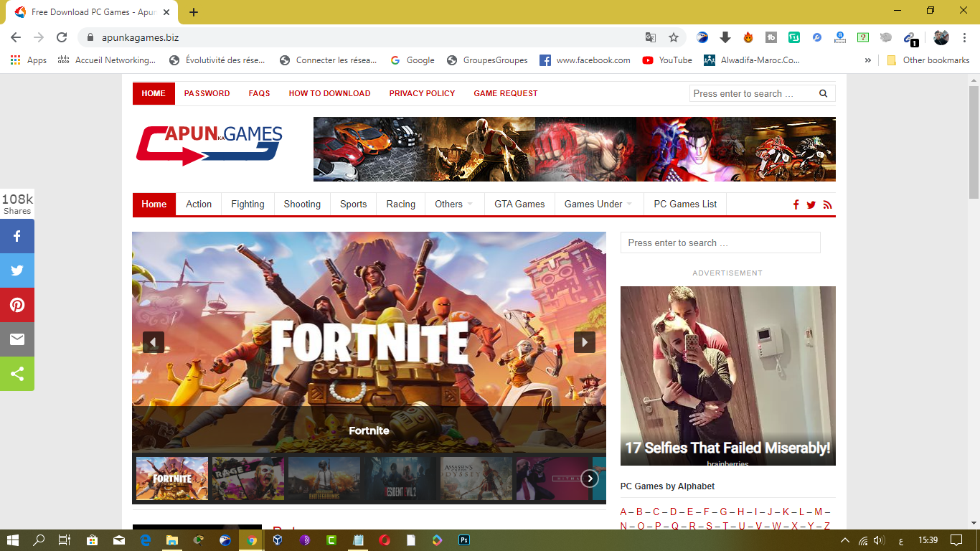Open the Sports category
The height and width of the screenshot is (551, 980).
pyautogui.click(x=353, y=204)
